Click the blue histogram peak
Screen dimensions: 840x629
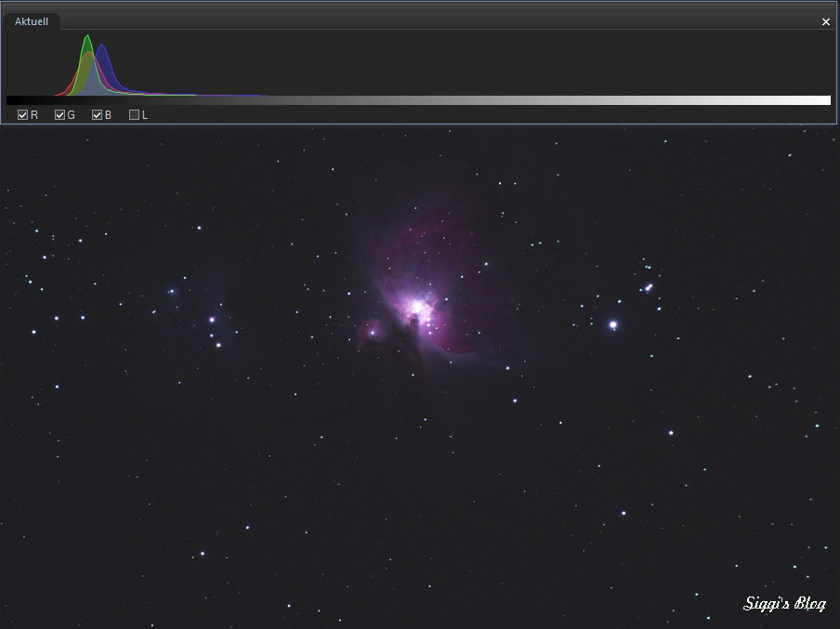point(102,46)
